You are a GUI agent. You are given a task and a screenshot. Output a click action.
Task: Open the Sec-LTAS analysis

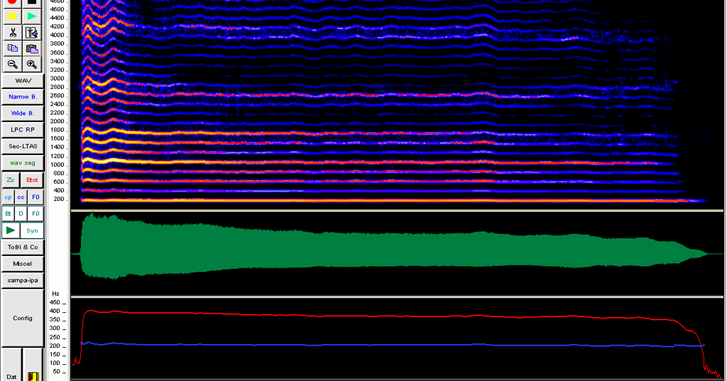point(23,146)
